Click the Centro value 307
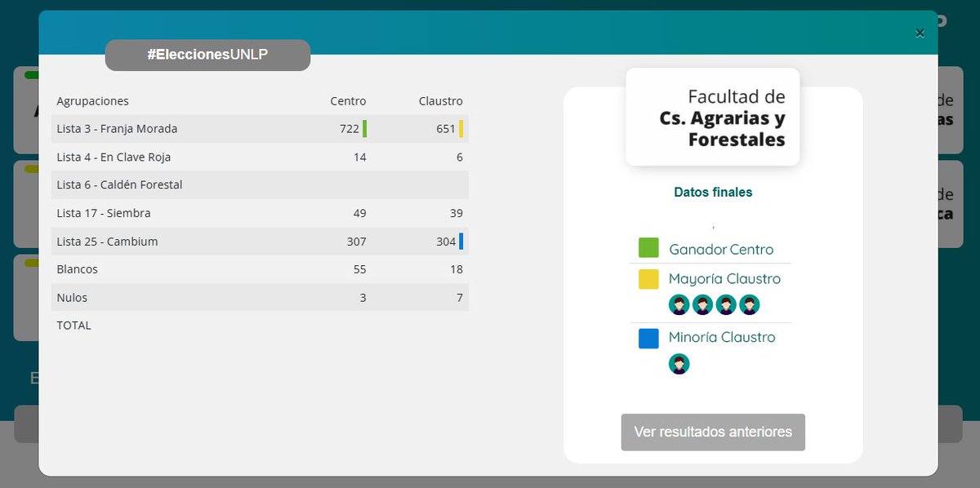Image resolution: width=980 pixels, height=488 pixels. click(x=356, y=242)
